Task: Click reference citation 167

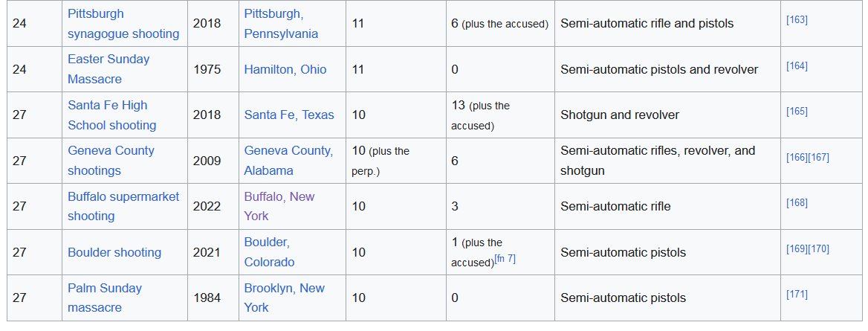Action: [818, 157]
